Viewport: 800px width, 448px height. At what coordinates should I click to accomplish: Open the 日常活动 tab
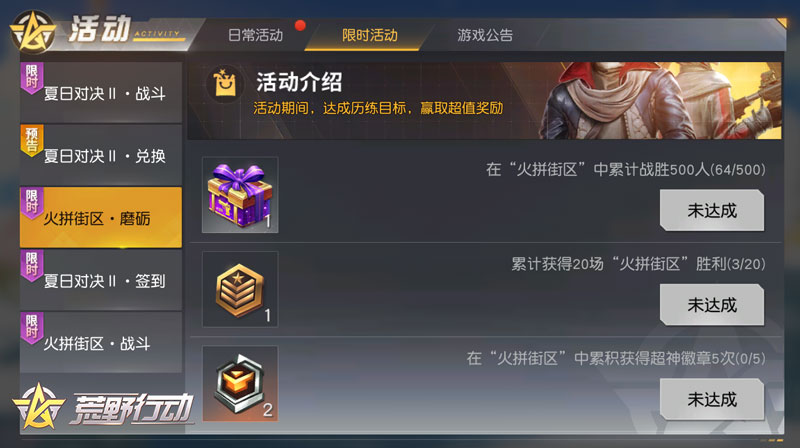[x=255, y=35]
